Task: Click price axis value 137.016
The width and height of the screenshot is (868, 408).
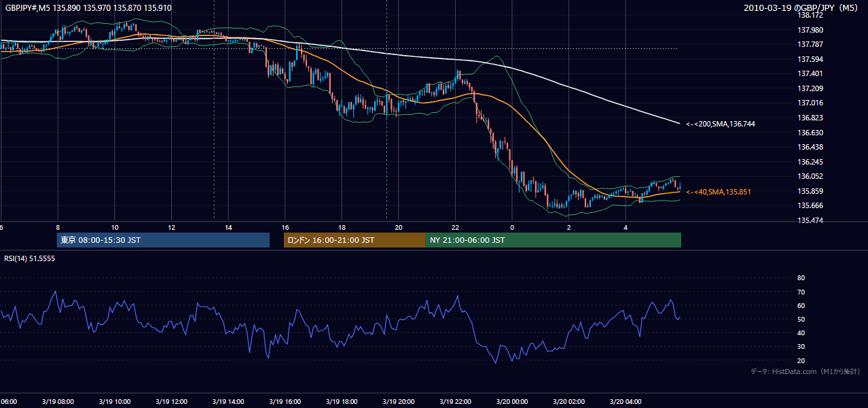Action: point(810,103)
